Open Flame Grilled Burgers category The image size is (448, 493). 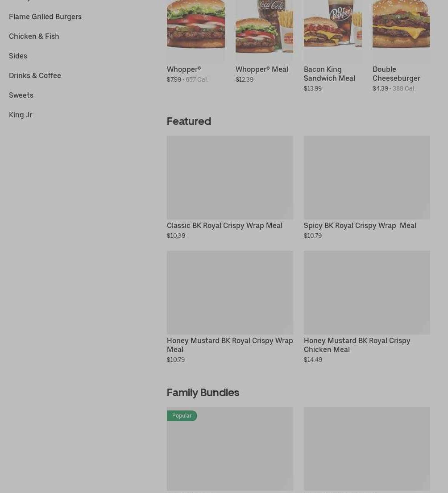45,17
